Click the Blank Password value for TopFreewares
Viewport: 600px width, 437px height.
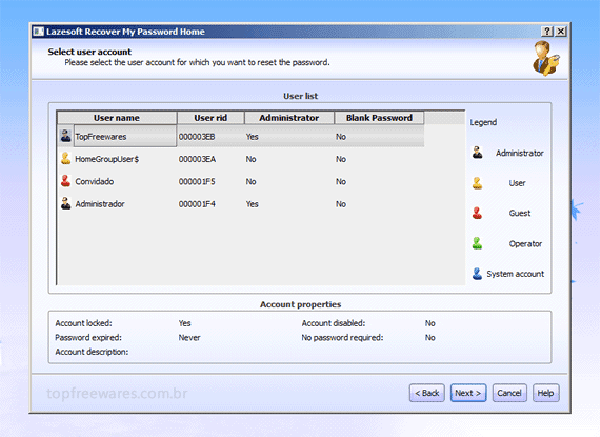click(341, 137)
